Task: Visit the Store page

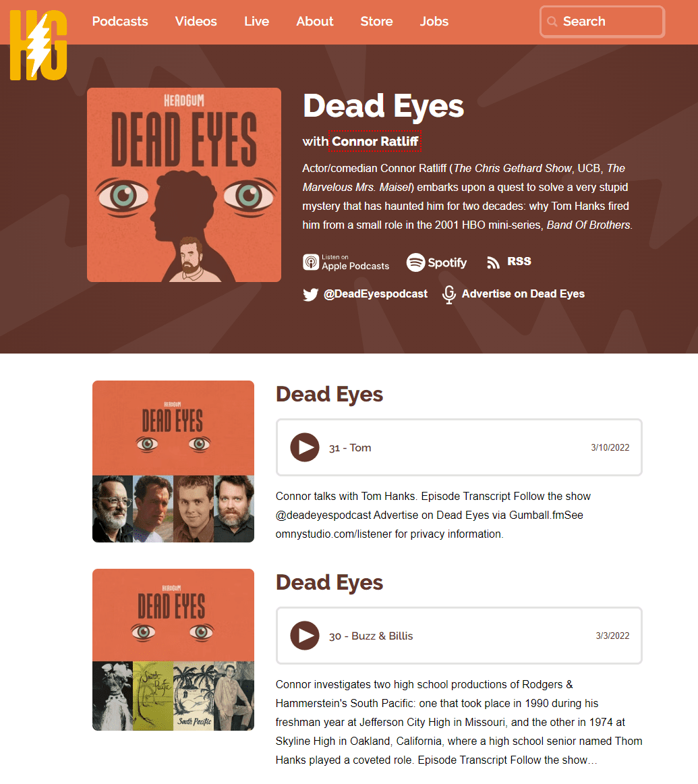Action: click(376, 22)
